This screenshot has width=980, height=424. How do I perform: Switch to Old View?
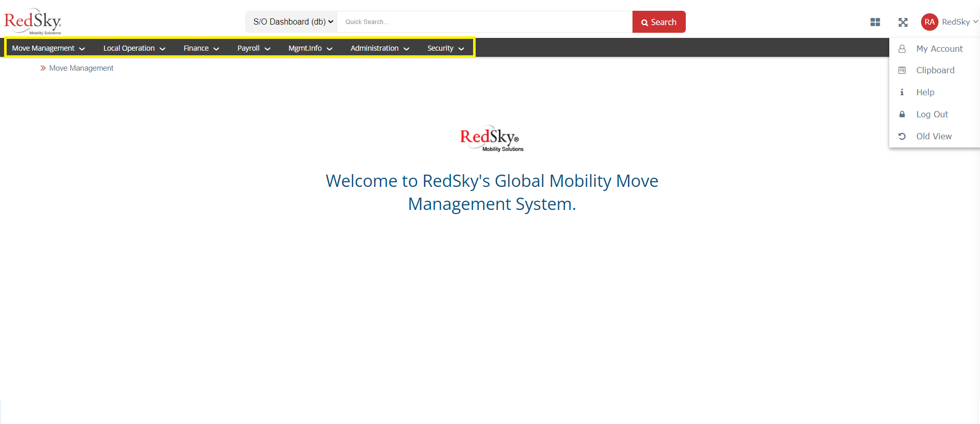pyautogui.click(x=934, y=136)
